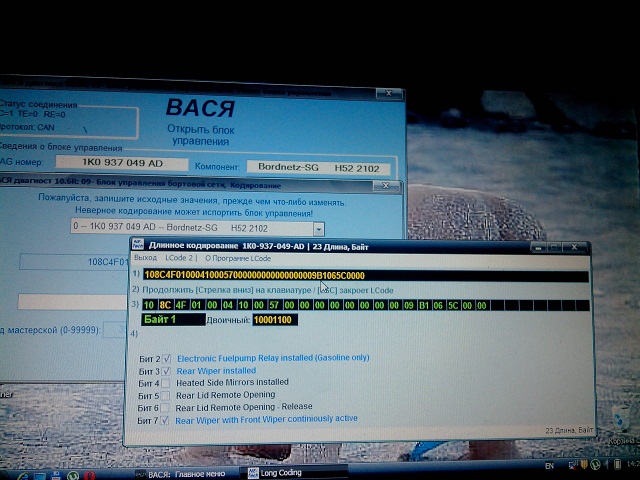
Task: Open the LCode 2 menu
Action: point(179,258)
